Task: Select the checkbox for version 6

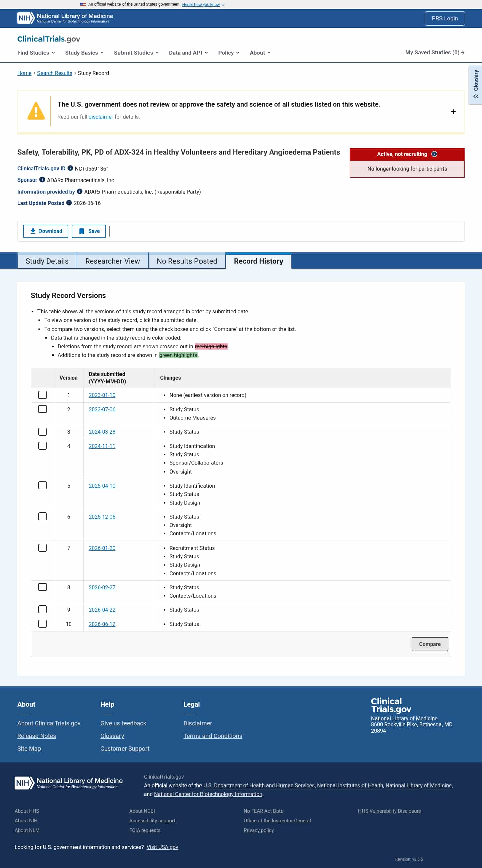Action: [x=43, y=516]
